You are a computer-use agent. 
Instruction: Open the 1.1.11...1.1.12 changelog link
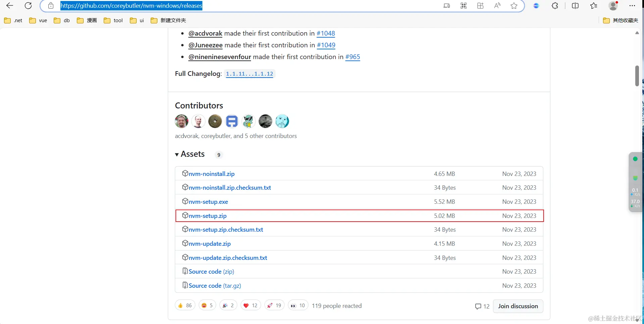pyautogui.click(x=249, y=74)
